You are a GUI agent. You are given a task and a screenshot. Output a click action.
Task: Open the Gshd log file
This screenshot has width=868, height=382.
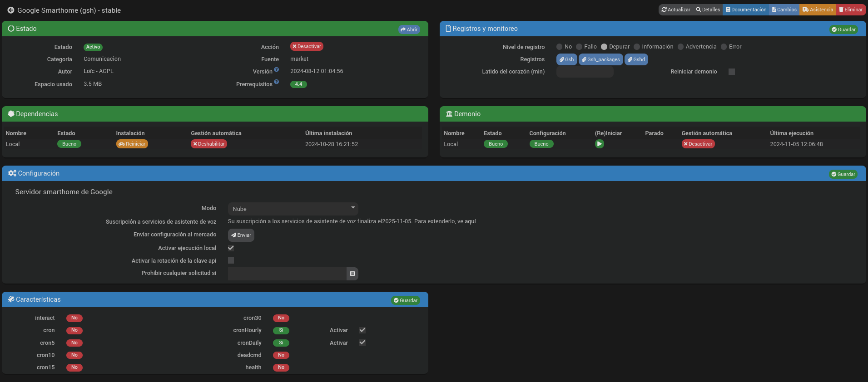tap(636, 59)
